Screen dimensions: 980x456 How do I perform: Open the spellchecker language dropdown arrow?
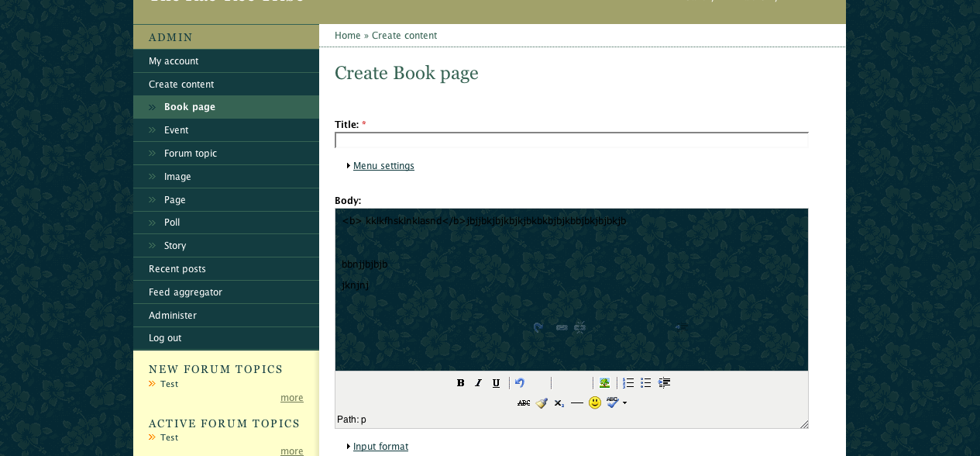[624, 403]
